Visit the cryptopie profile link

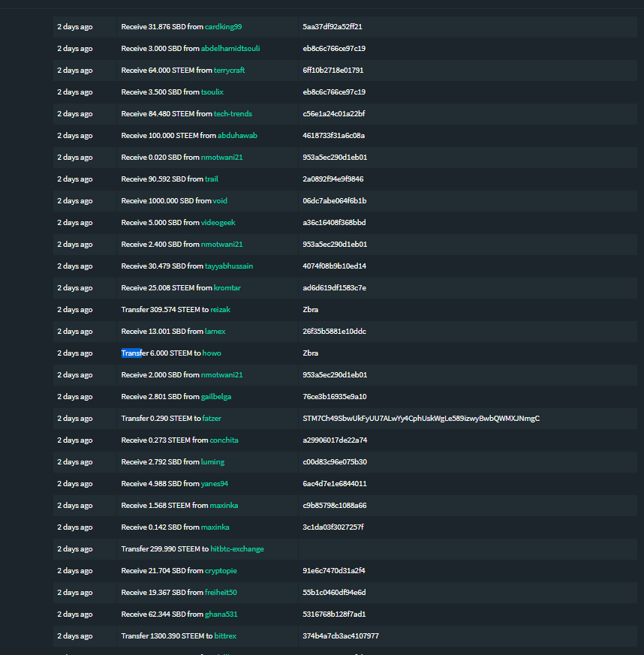pyautogui.click(x=221, y=570)
